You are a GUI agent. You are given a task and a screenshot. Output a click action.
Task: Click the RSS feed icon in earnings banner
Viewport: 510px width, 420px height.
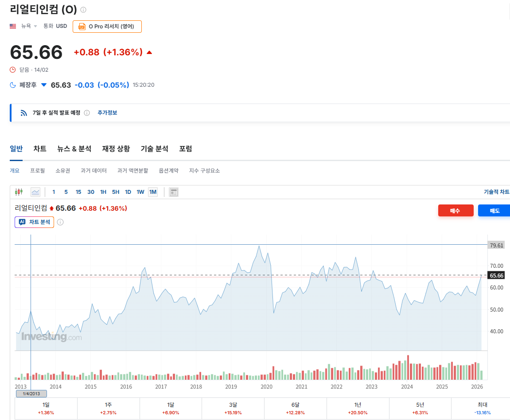pos(23,113)
